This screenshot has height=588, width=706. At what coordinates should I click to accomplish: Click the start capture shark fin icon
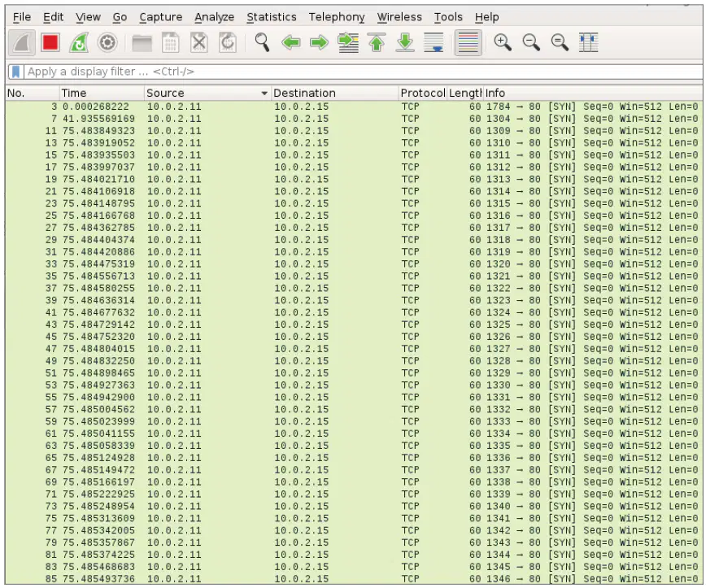pos(22,43)
